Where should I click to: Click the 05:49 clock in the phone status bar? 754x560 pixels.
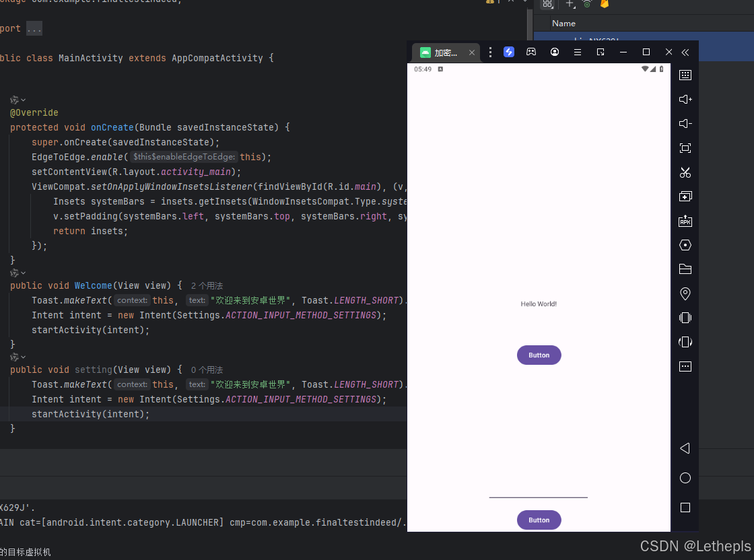(x=423, y=69)
